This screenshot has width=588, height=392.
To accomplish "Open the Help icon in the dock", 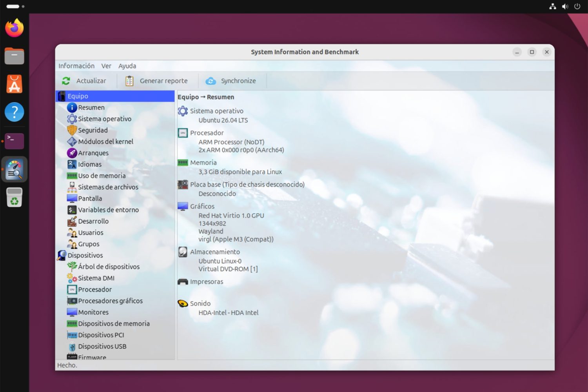I will 15,112.
